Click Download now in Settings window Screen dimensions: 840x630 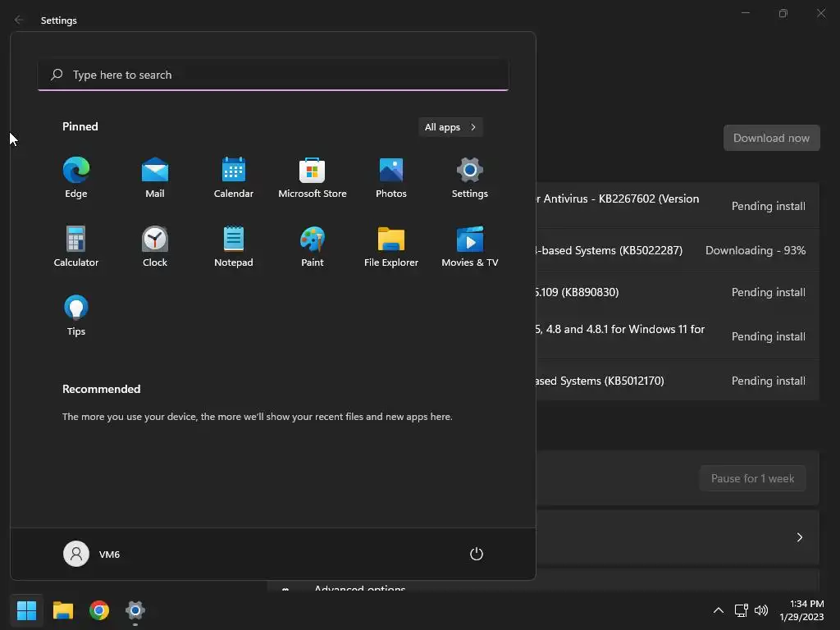[771, 138]
